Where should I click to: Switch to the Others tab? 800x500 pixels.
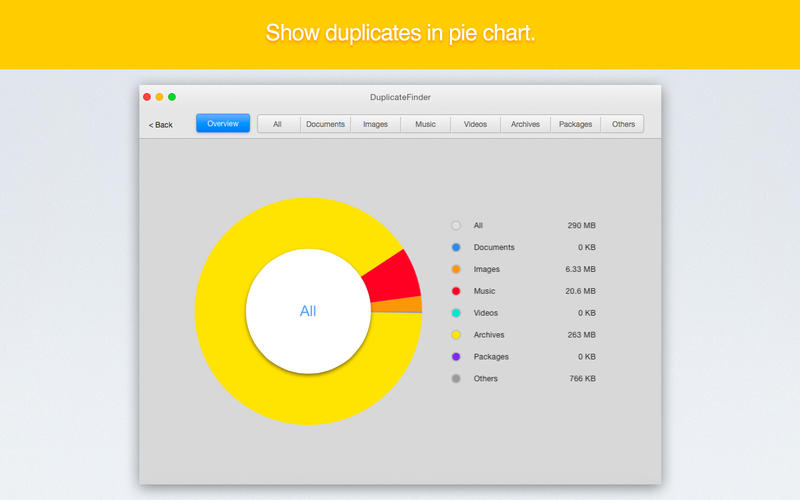(622, 124)
